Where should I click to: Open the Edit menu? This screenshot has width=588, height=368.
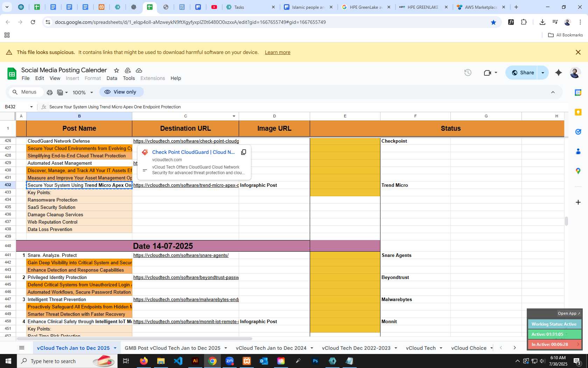40,78
